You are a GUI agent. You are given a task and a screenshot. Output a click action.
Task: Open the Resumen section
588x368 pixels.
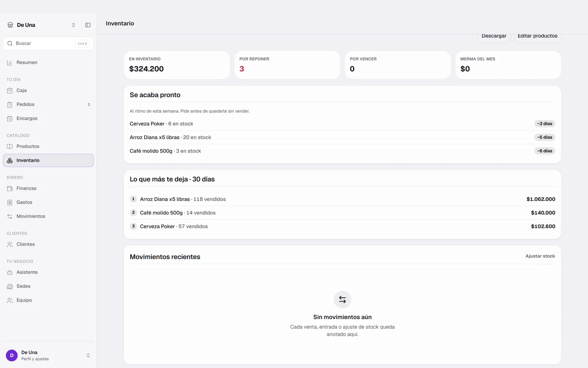point(48,63)
